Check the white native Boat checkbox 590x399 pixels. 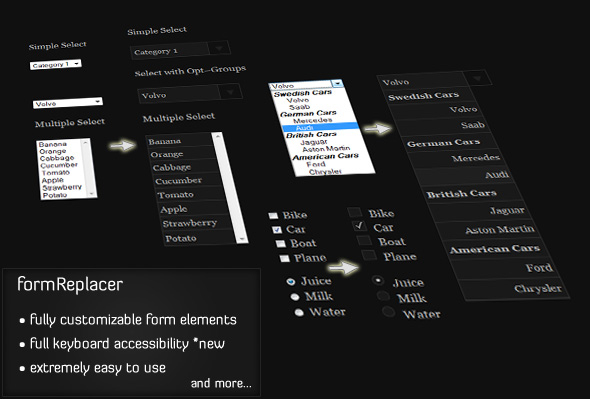tap(281, 244)
